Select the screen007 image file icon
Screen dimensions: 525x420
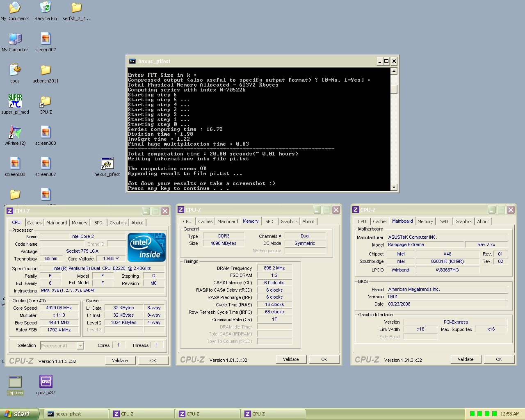(x=46, y=164)
